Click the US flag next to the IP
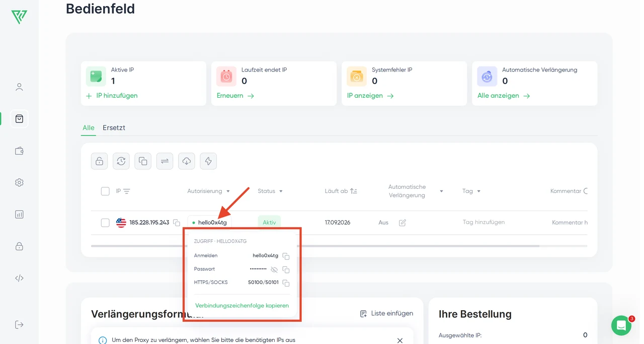 click(x=121, y=223)
